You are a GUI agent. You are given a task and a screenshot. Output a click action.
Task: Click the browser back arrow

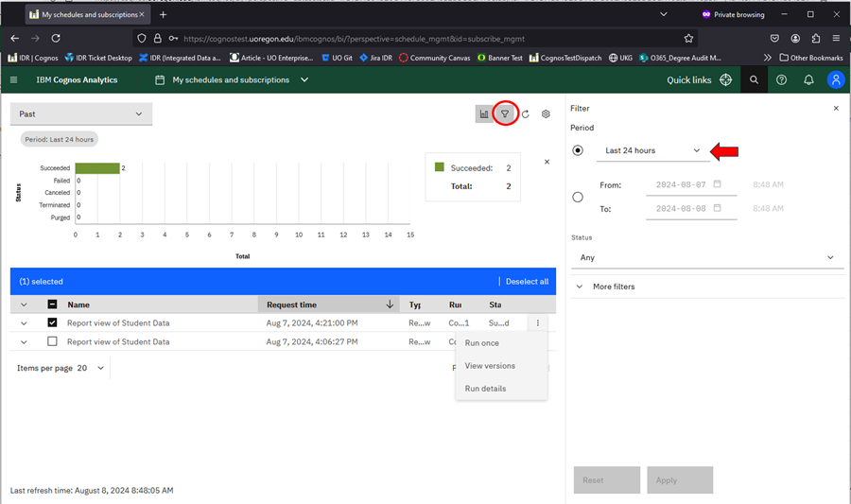point(14,39)
